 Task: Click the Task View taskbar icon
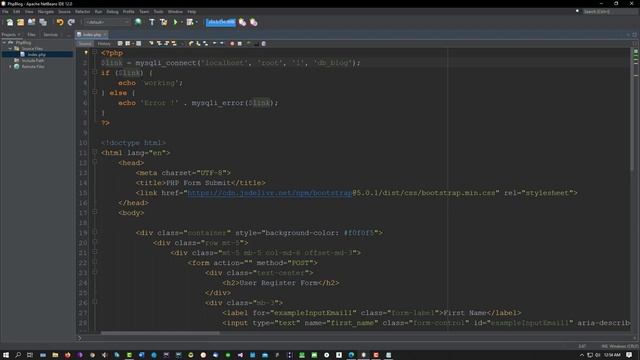pos(30,355)
